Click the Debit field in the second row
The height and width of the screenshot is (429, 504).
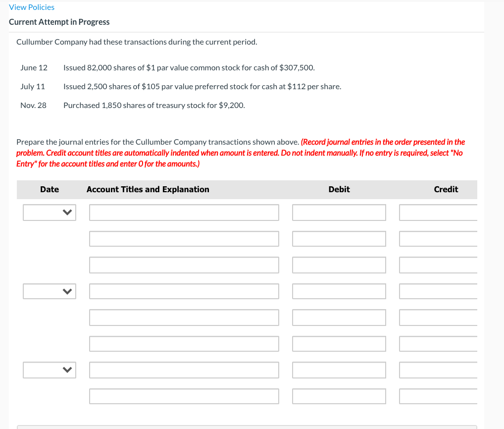[x=339, y=238]
